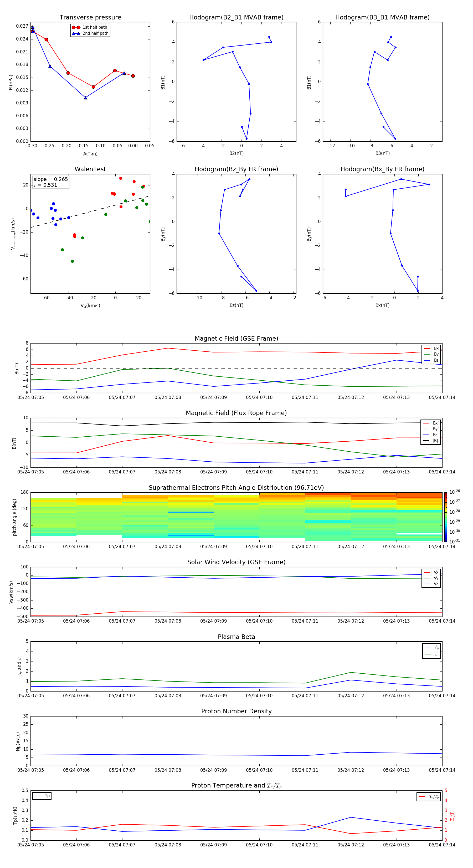Click the 'Transverse pressure' plot title
Screen dimensions: 473x868
(90, 18)
